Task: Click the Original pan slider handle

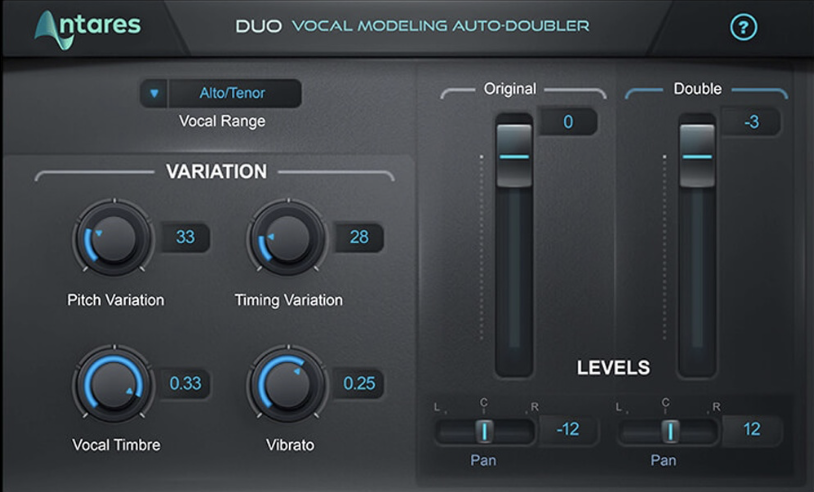Action: coord(484,431)
